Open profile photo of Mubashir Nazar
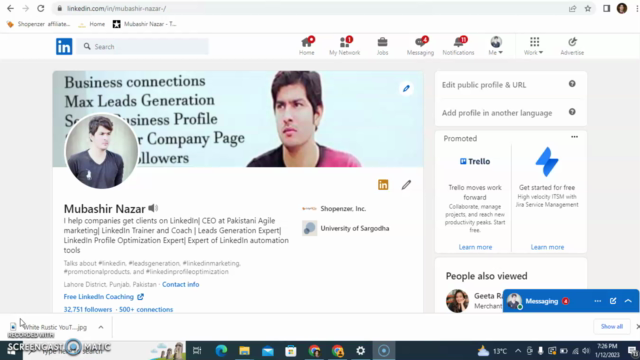 [101, 151]
